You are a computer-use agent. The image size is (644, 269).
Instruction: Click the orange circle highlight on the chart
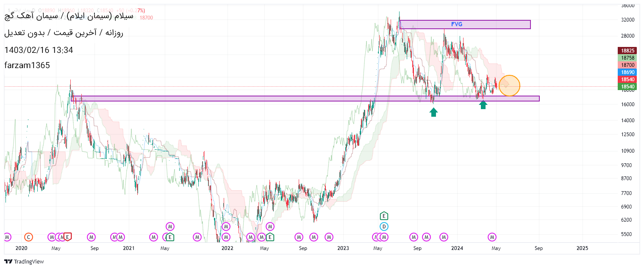tap(509, 85)
